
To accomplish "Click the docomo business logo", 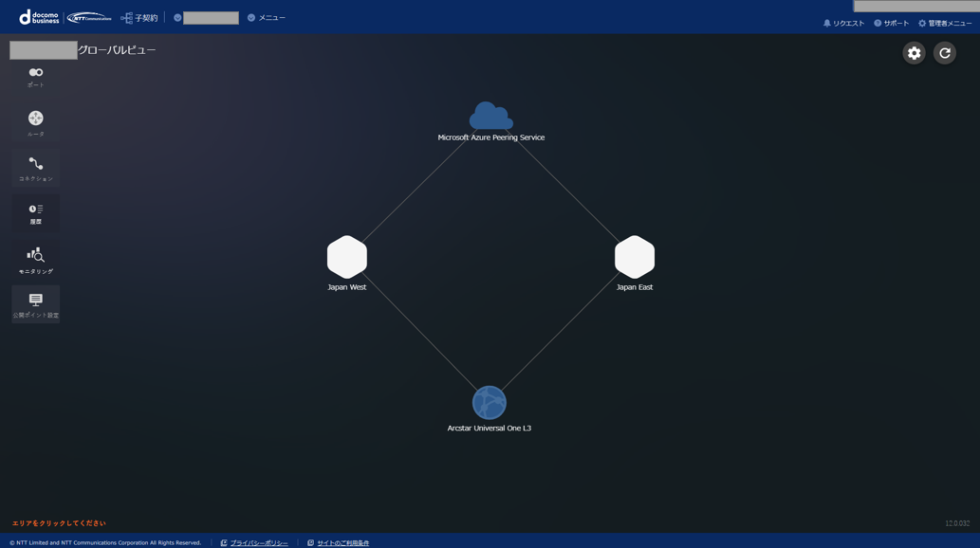I will 39,17.
